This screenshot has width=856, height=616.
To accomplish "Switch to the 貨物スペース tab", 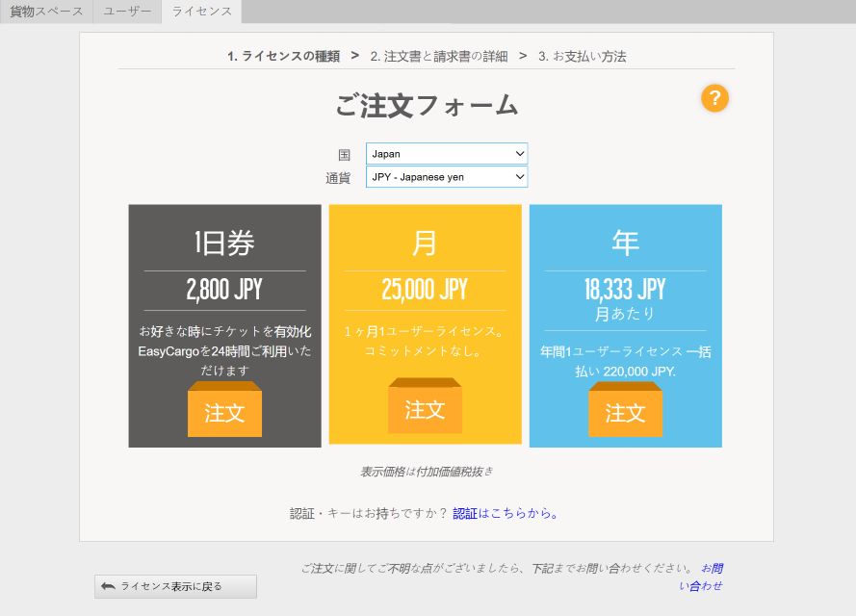I will point(46,12).
